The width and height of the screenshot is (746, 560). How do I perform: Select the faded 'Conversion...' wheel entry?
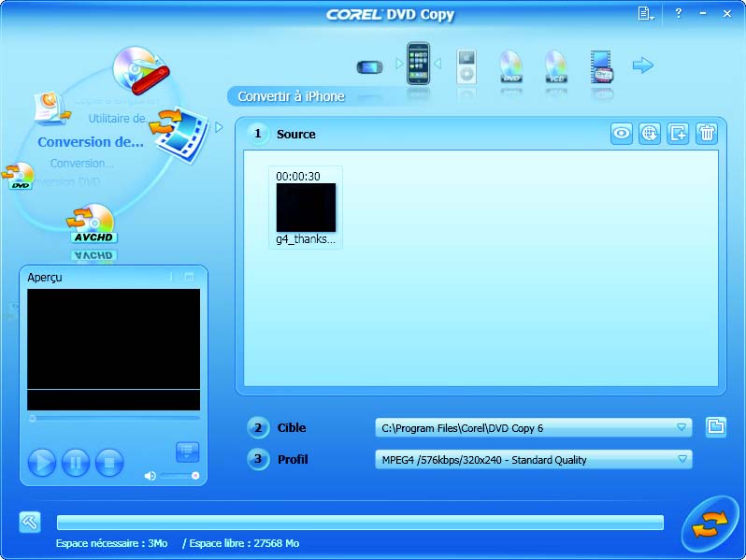pyautogui.click(x=82, y=164)
